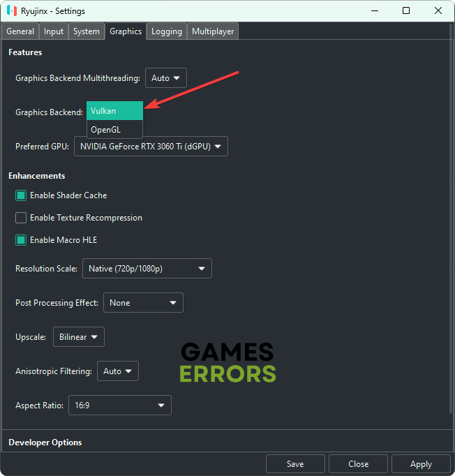Click the Enhancements section heading

click(37, 176)
